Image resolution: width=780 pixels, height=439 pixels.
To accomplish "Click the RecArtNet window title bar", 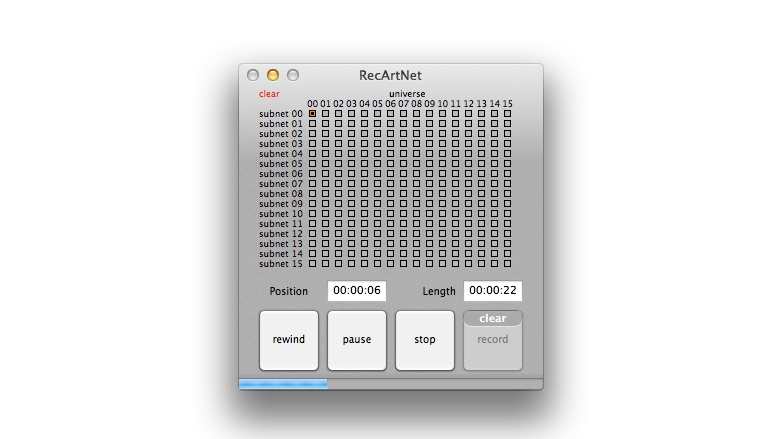I will click(x=420, y=75).
